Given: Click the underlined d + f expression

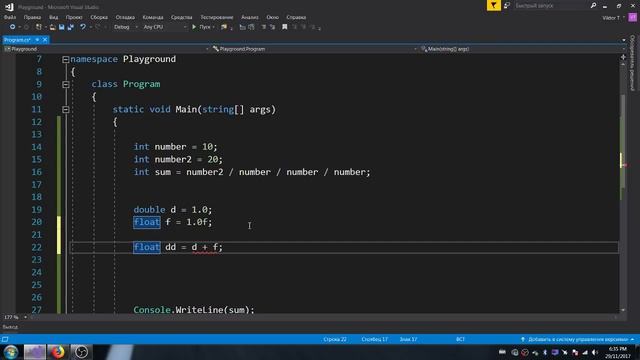Looking at the screenshot, I should (205, 247).
